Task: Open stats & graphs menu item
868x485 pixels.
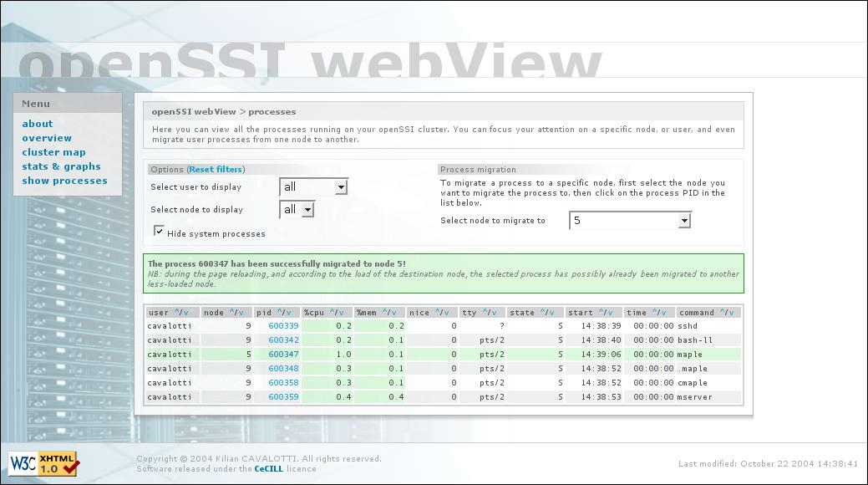Action: [62, 166]
